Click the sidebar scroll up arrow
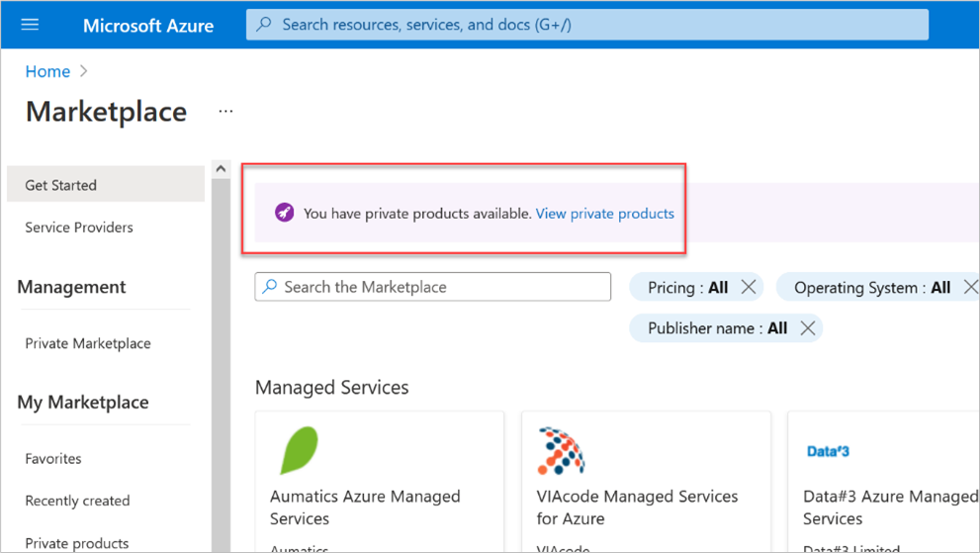 221,169
